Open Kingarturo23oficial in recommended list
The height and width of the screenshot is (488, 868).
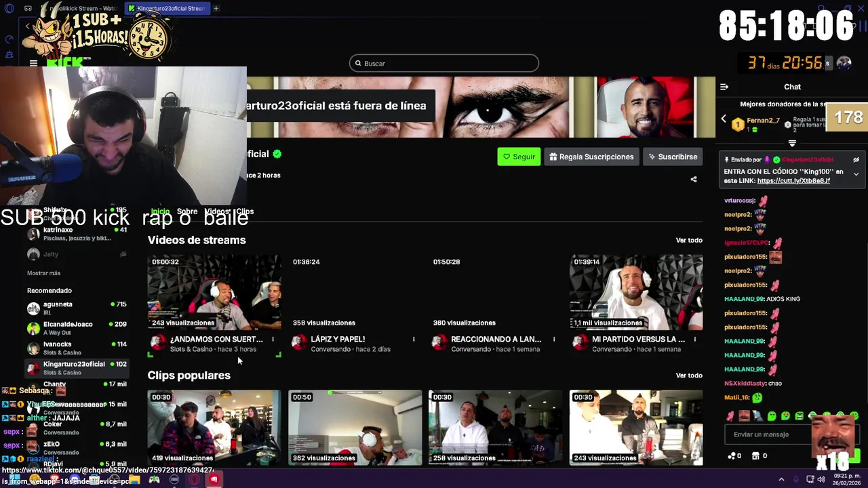(77, 367)
